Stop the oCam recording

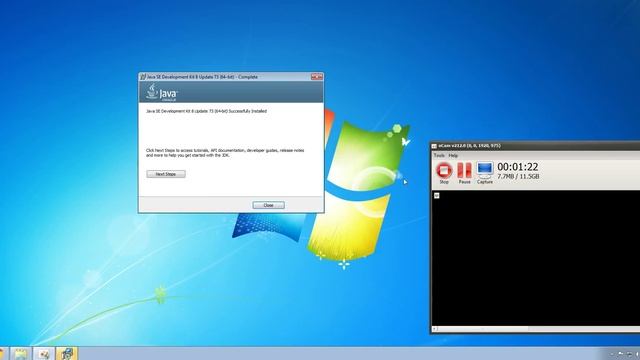click(444, 173)
